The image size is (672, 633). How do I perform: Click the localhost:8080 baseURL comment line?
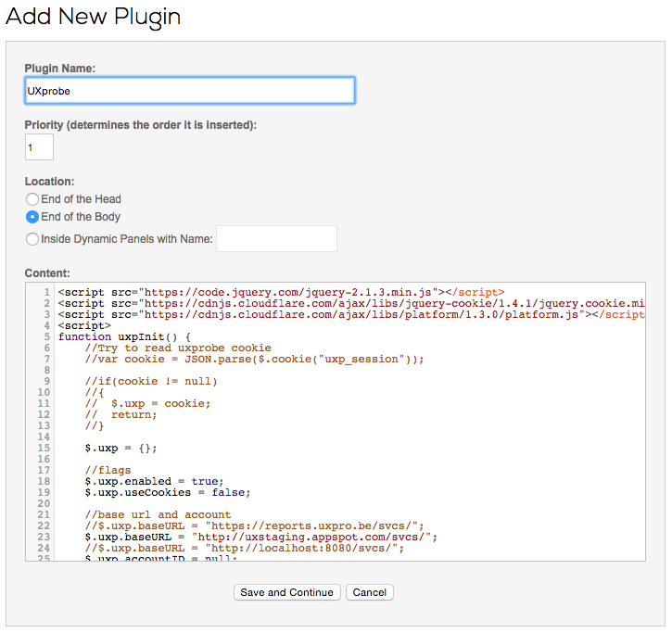(x=245, y=549)
